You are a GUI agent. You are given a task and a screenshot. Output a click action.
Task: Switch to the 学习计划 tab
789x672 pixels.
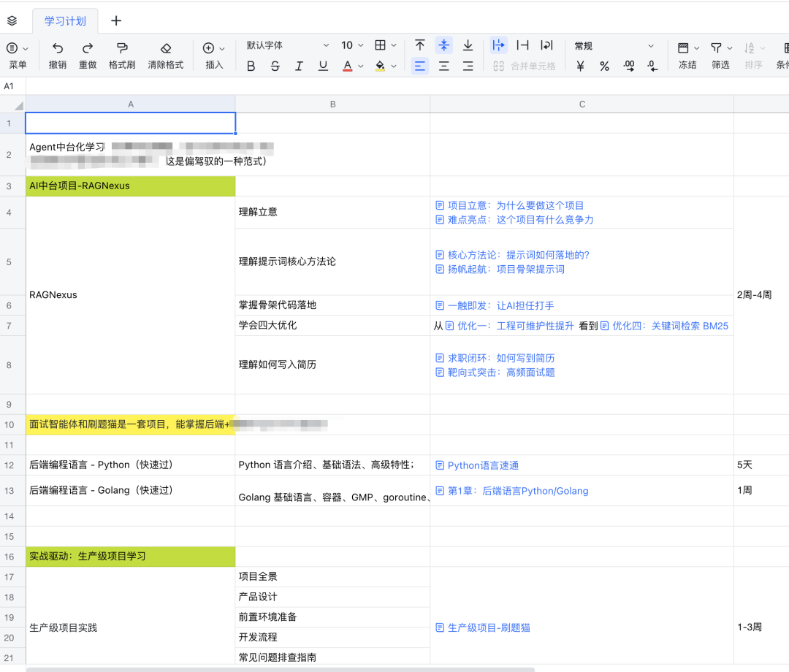coord(65,21)
